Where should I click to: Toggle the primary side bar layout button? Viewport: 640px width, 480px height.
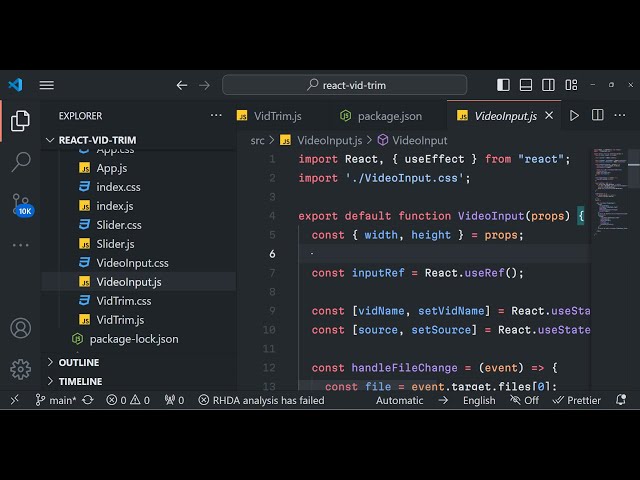click(x=503, y=85)
